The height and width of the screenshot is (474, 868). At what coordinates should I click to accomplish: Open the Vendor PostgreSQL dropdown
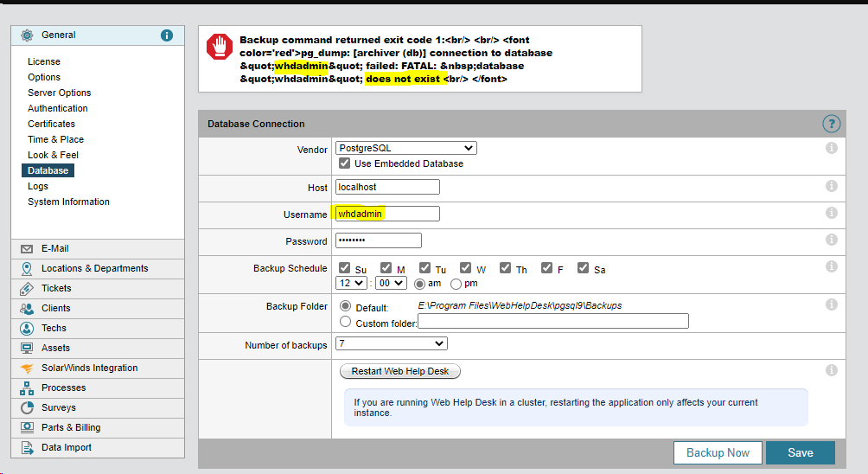click(405, 148)
